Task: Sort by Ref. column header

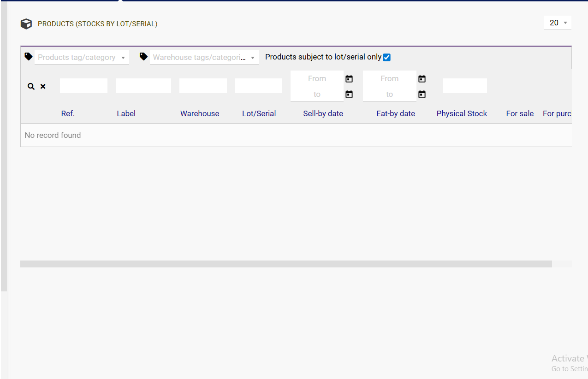Action: (x=68, y=113)
